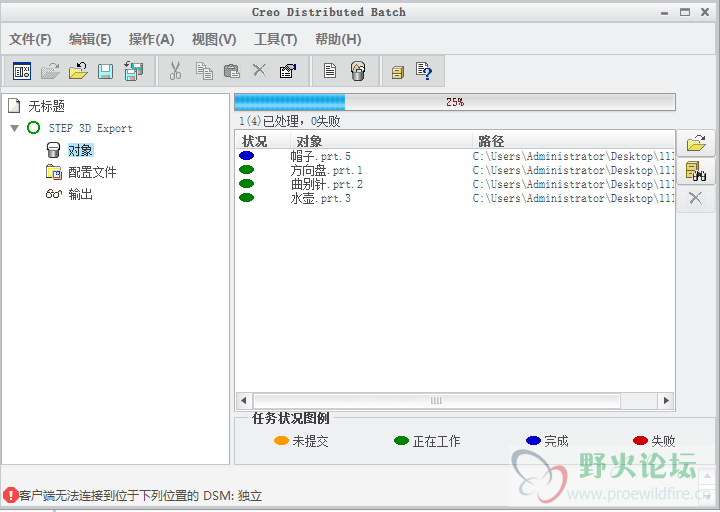Select the 方向盘.prt.1 row
Image resolution: width=720 pixels, height=512 pixels.
pyautogui.click(x=455, y=170)
